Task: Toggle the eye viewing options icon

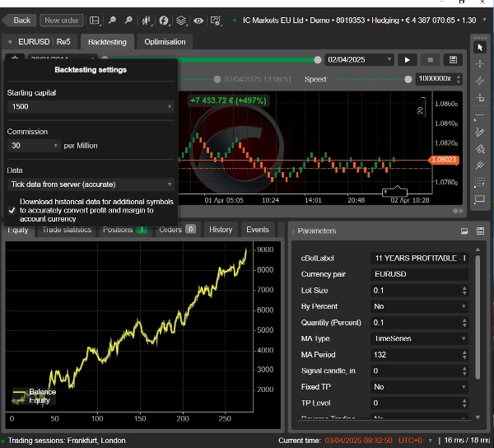Action: [198, 21]
